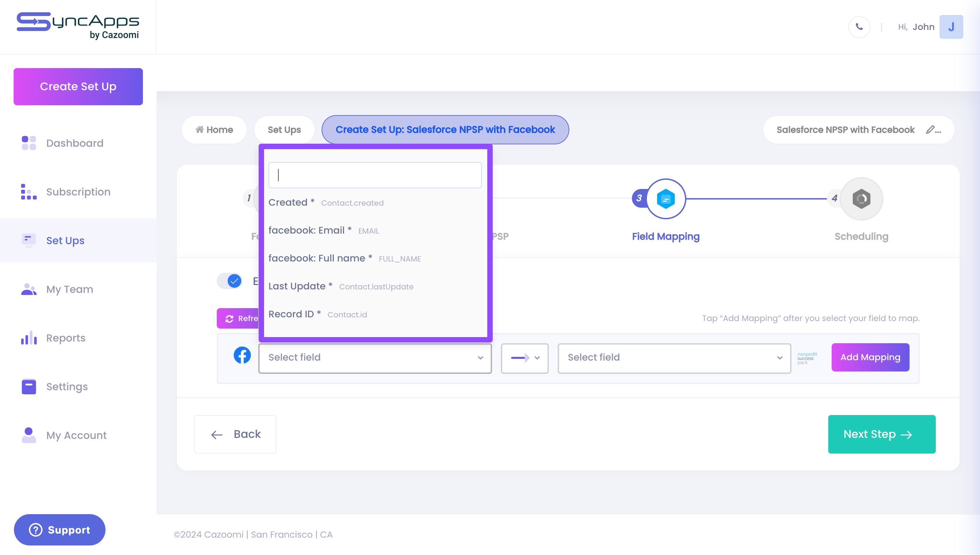The width and height of the screenshot is (980, 555).
Task: Click the Facebook logo icon
Action: (x=242, y=355)
